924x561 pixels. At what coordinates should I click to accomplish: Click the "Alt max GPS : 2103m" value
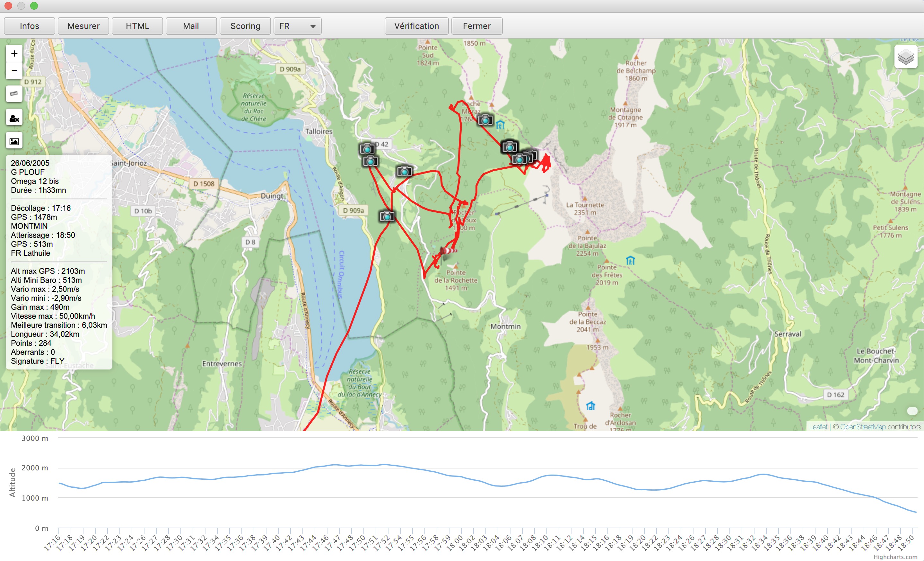48,271
